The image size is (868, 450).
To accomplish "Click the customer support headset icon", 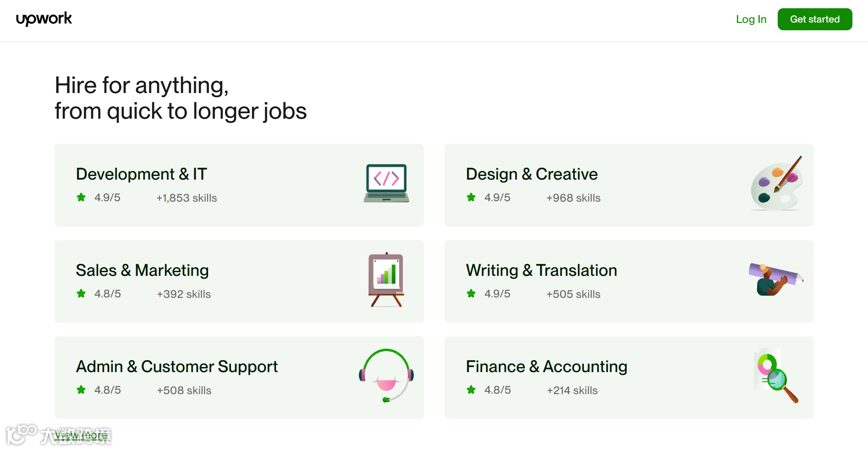I will pos(386,376).
